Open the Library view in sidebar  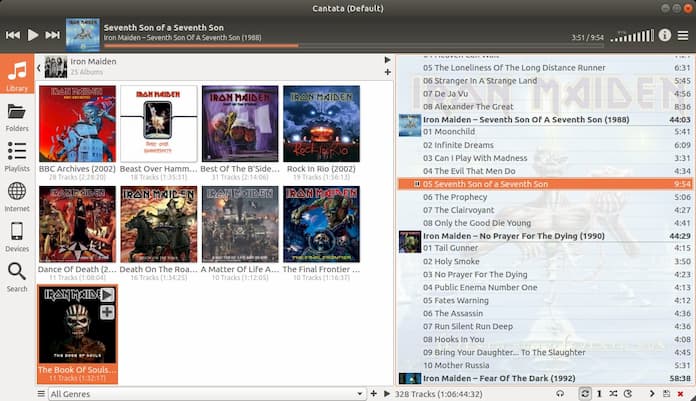coord(17,76)
